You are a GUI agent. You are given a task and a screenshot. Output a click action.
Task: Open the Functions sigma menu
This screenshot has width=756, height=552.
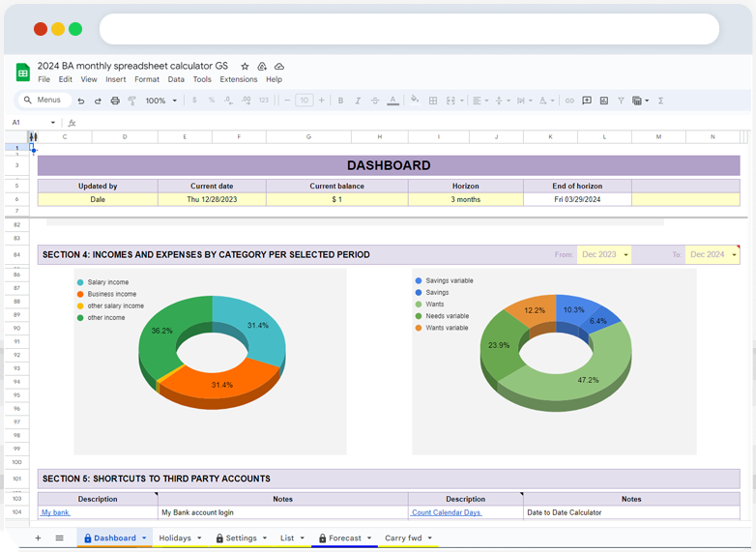(660, 101)
